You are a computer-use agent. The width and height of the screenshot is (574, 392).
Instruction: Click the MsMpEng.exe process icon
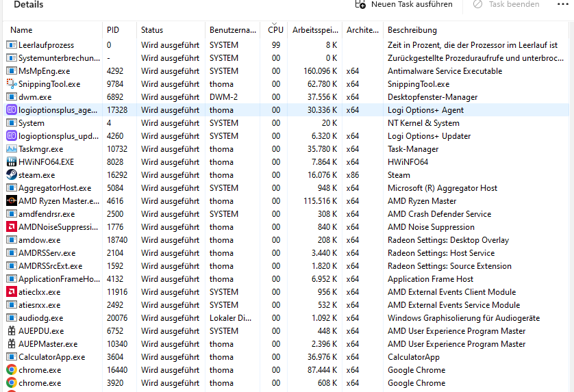[12, 71]
